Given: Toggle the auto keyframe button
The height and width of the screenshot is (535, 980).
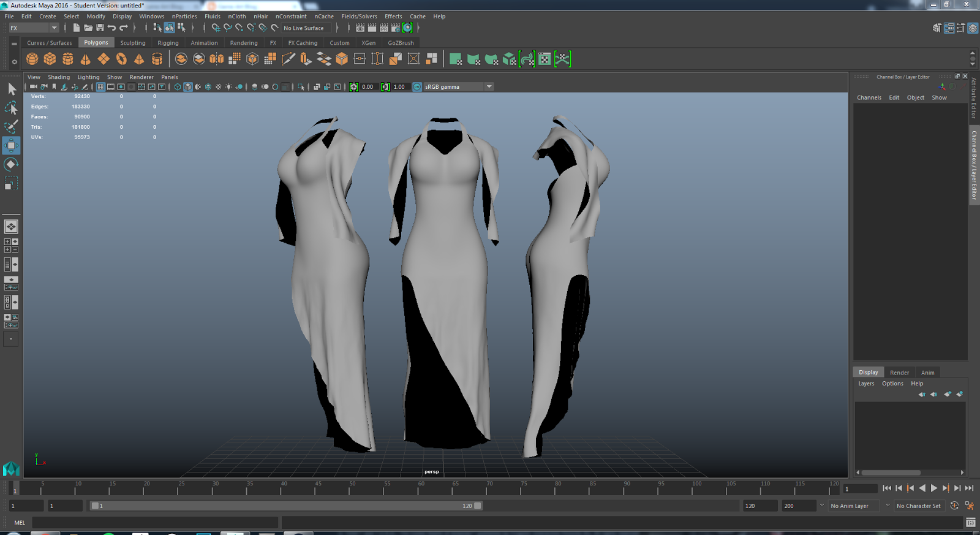Looking at the screenshot, I should 954,506.
